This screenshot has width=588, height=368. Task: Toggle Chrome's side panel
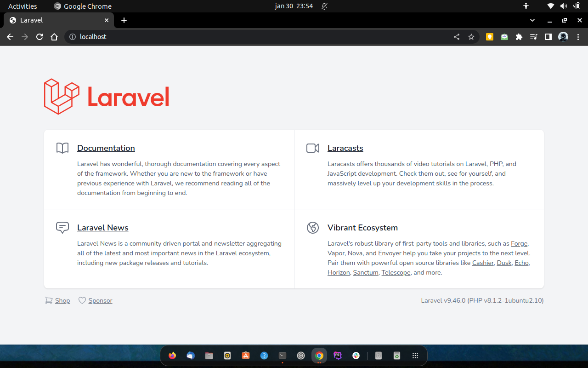[x=548, y=37]
